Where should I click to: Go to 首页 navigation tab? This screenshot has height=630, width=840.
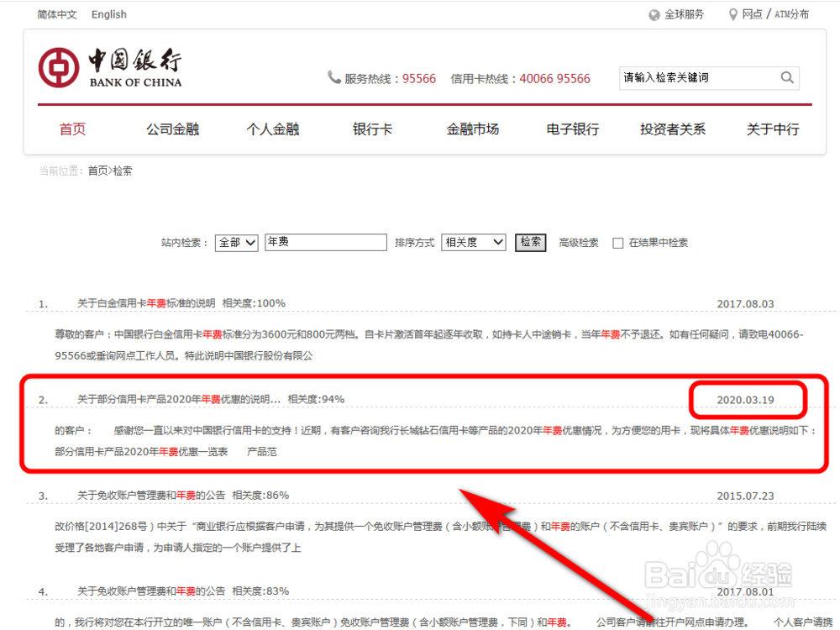72,129
